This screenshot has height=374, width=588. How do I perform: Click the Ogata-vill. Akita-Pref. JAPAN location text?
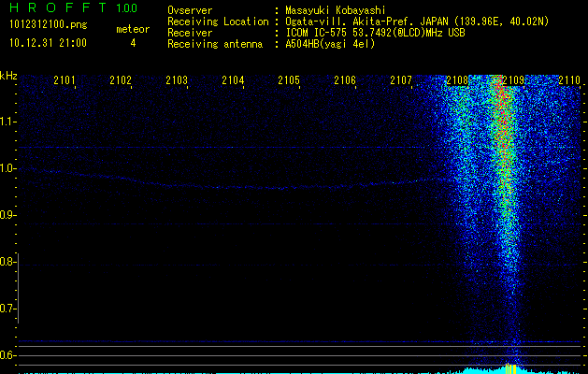419,22
